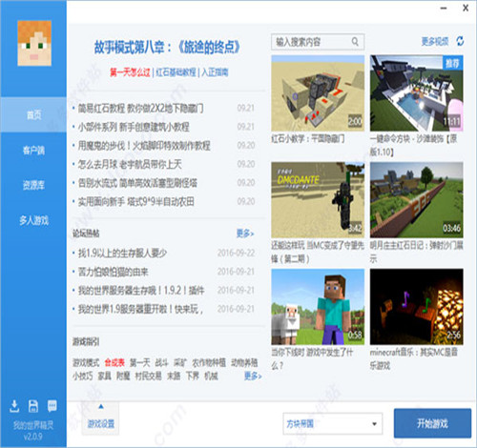Screen dimensions: 477x448
Task: Open the 红石基础教程 link
Action: pyautogui.click(x=176, y=72)
